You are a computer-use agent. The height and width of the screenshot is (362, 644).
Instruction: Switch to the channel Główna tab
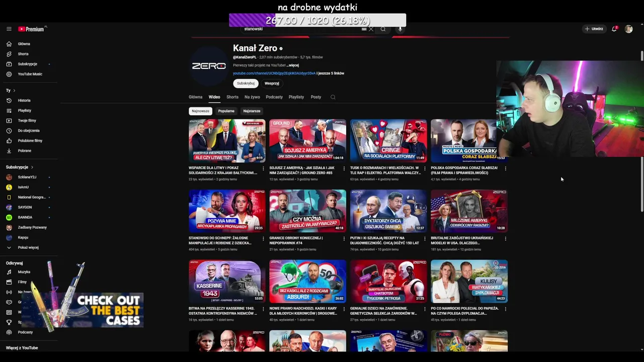(x=195, y=97)
